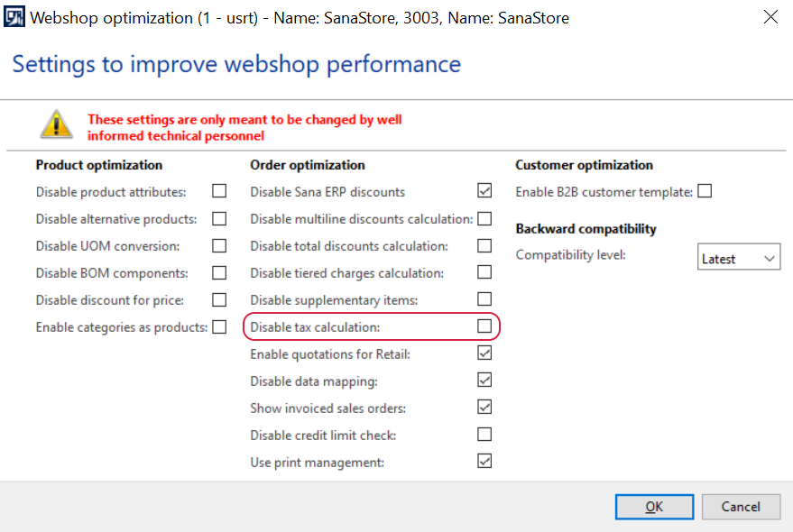Enable B2B customer template checkbox
The width and height of the screenshot is (793, 532).
click(705, 191)
